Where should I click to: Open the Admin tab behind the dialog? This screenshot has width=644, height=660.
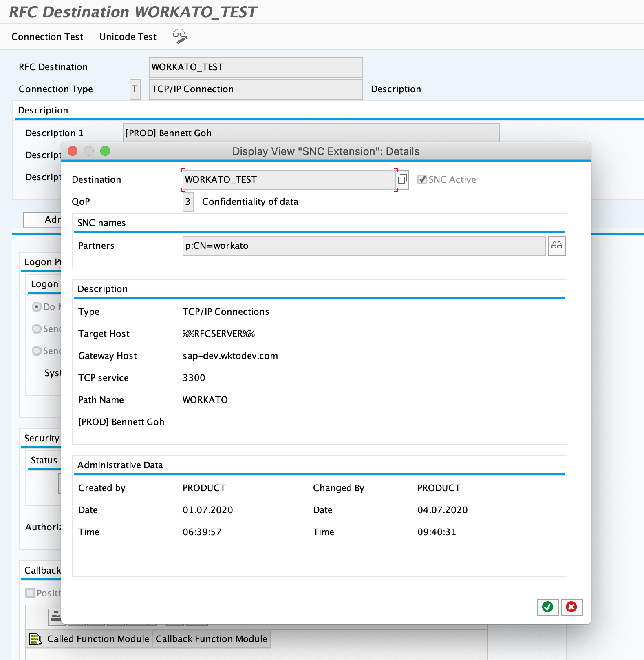[42, 220]
